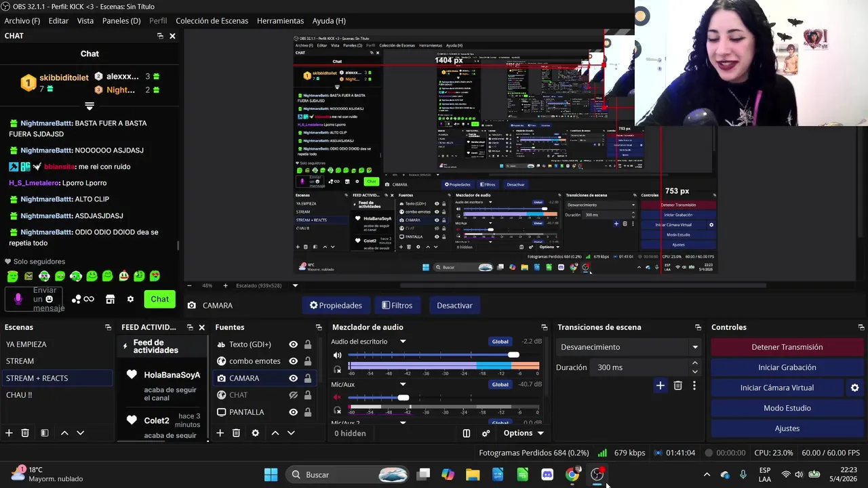Image resolution: width=868 pixels, height=488 pixels.
Task: Open transition properties three-dot menu
Action: point(694,386)
